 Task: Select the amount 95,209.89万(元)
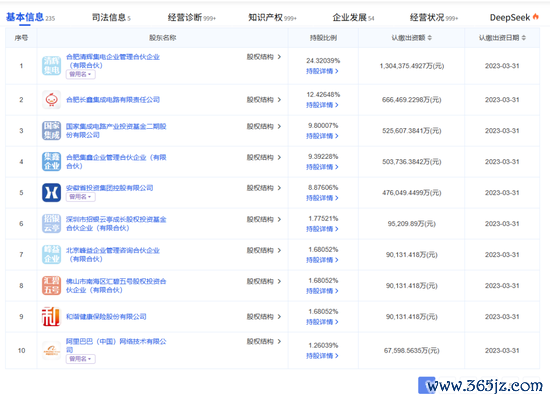(412, 223)
